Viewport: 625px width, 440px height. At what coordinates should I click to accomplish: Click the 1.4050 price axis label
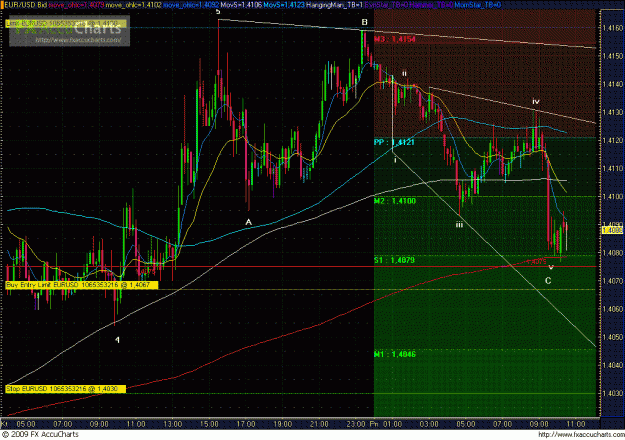[x=612, y=337]
